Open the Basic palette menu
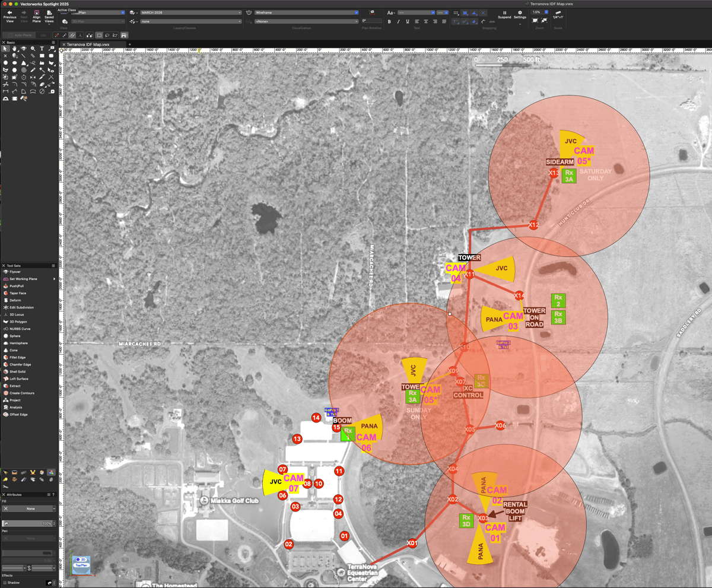 [x=53, y=42]
